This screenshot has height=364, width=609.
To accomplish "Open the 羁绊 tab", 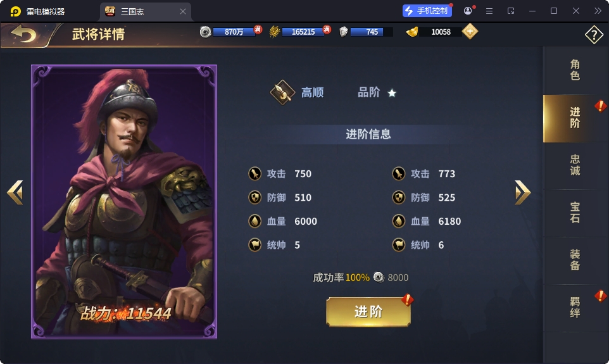I will click(575, 308).
